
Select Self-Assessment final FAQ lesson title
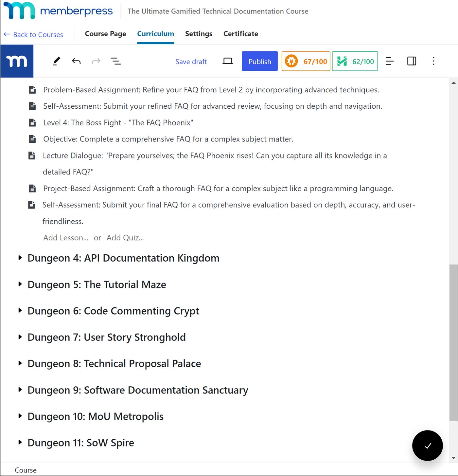[229, 213]
